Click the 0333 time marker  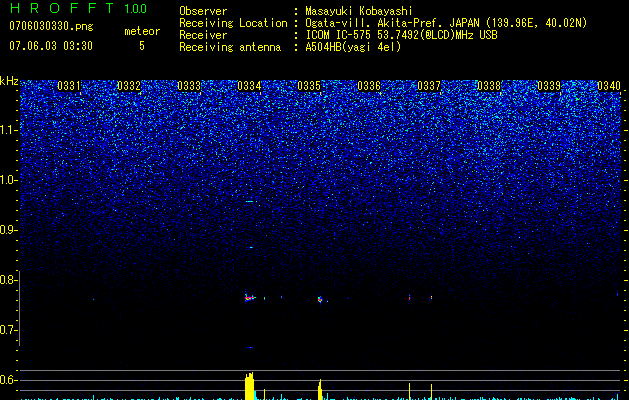click(189, 86)
